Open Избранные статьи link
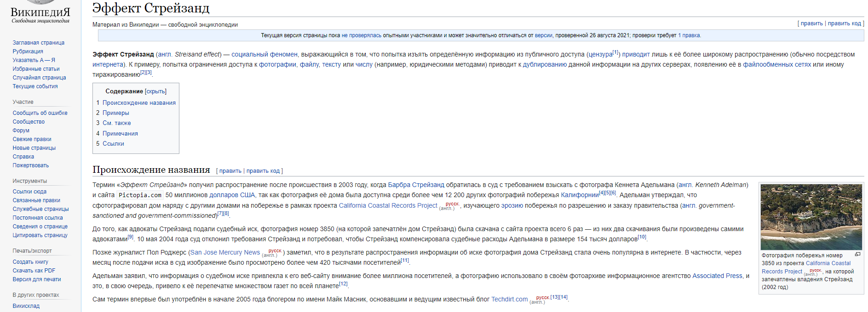The height and width of the screenshot is (312, 868). point(36,69)
